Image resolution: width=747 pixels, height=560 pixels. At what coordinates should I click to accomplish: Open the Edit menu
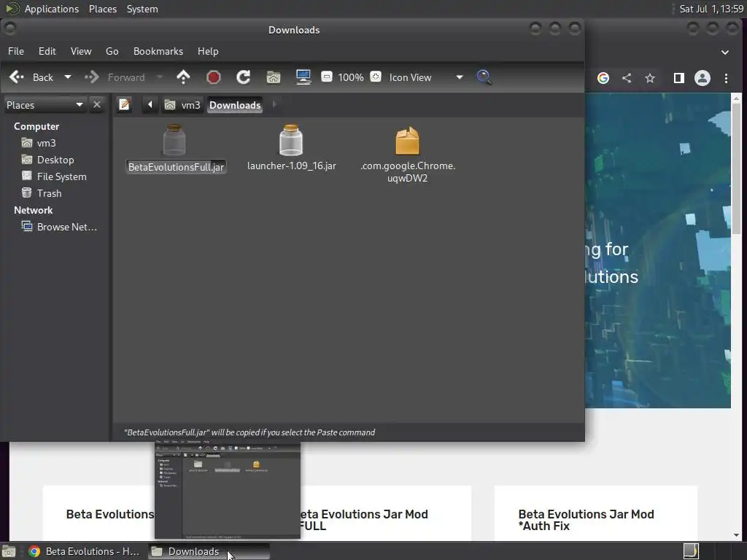coord(47,51)
